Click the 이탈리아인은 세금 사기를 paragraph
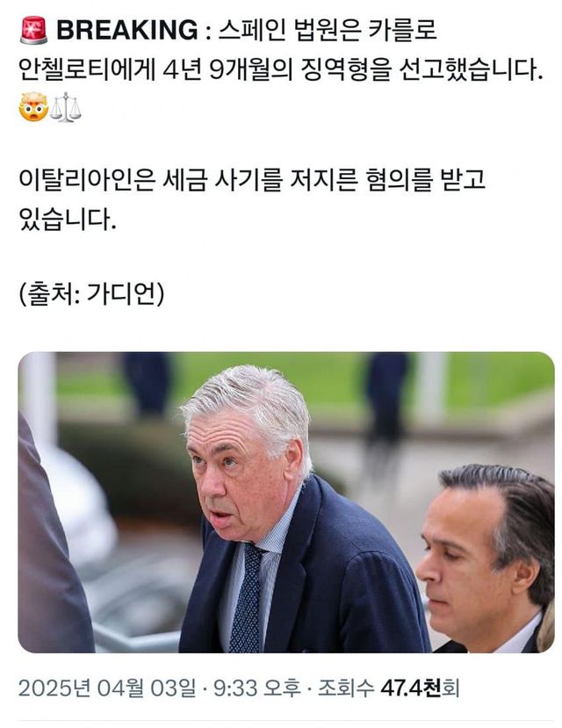This screenshot has height=728, width=562. point(252,180)
